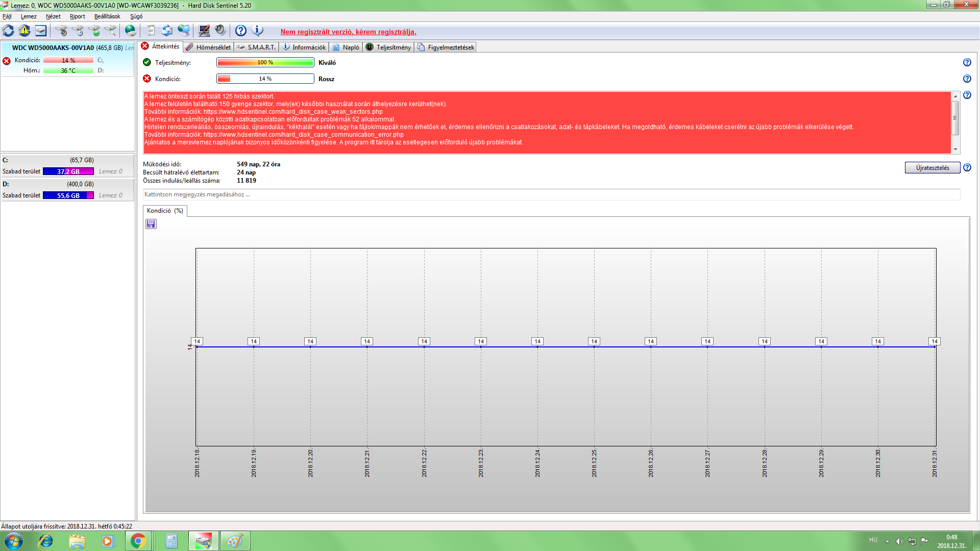Click the Windows Start button
The width and height of the screenshot is (980, 551).
coord(14,541)
